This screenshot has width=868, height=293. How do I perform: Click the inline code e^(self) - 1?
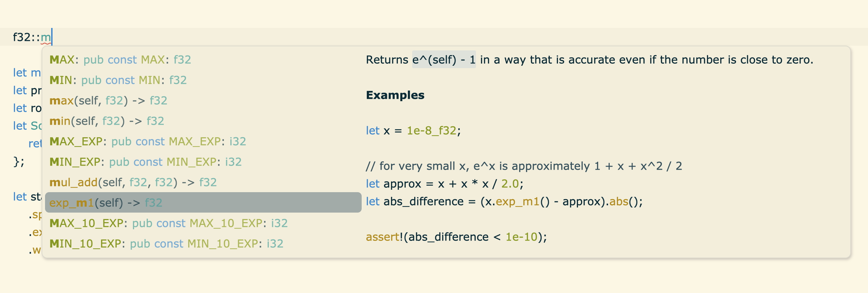click(x=444, y=60)
